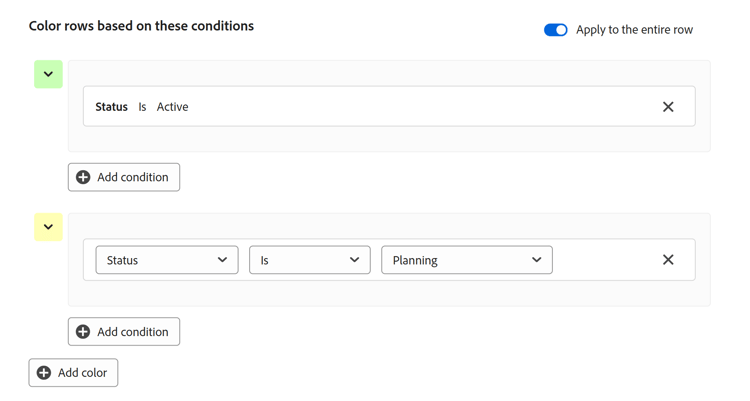The height and width of the screenshot is (401, 750).
Task: Open the Status field dropdown
Action: [166, 260]
